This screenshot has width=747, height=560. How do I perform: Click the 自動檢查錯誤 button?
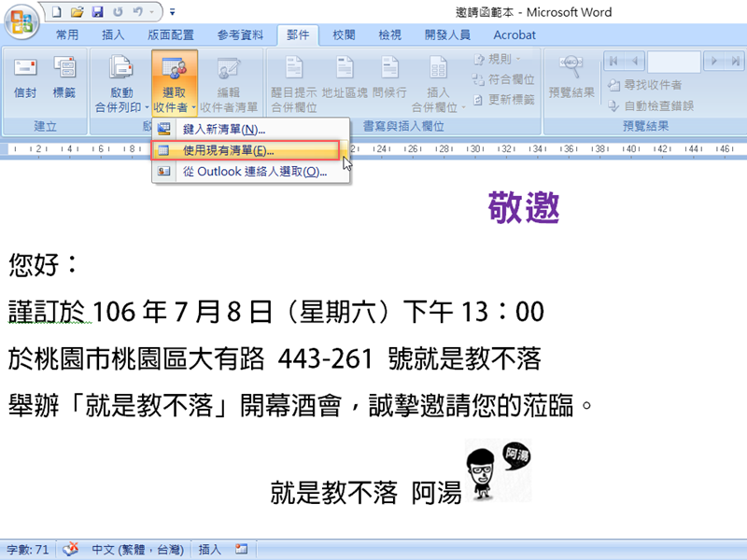(x=651, y=105)
